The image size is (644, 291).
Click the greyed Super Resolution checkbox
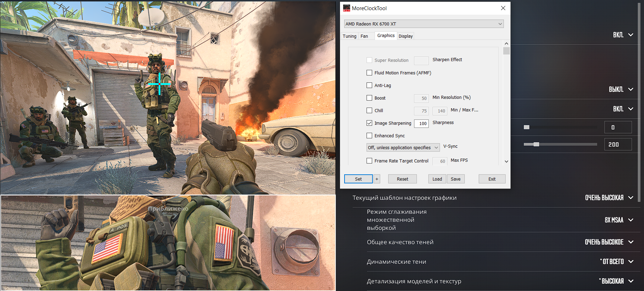coord(369,60)
